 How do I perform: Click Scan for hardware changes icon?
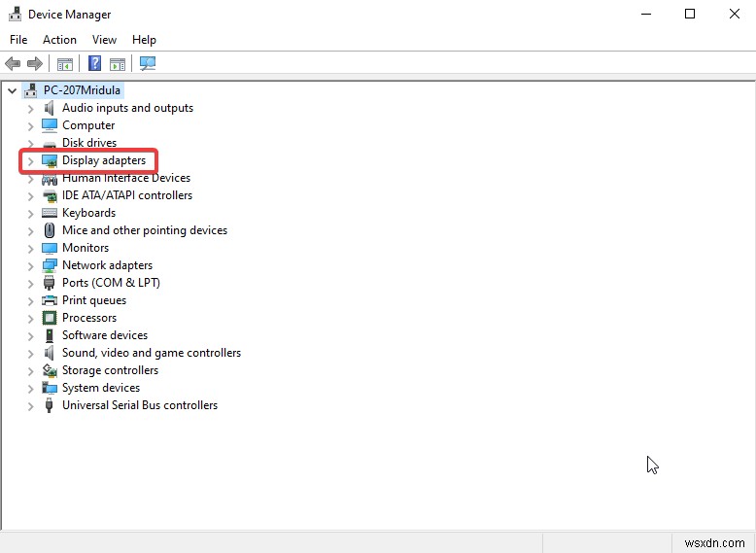click(148, 63)
